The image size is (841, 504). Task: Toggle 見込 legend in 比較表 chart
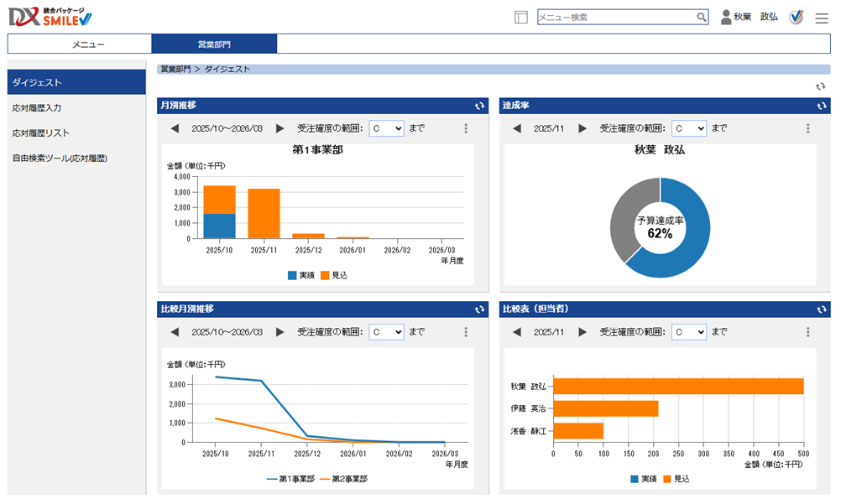(676, 479)
